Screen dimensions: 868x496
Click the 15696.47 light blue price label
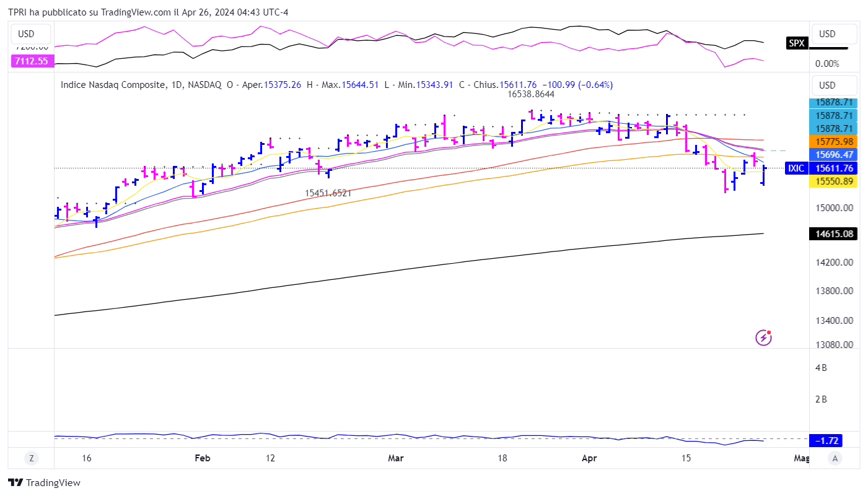834,154
